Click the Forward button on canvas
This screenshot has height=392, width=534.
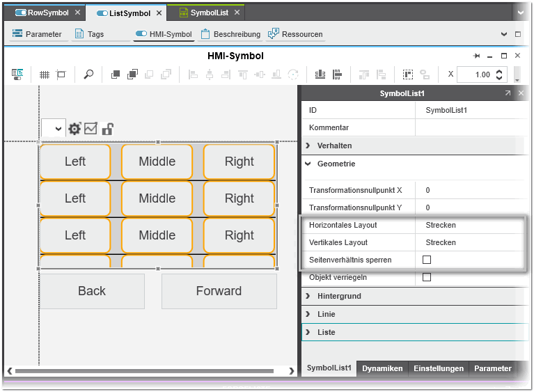tap(219, 291)
